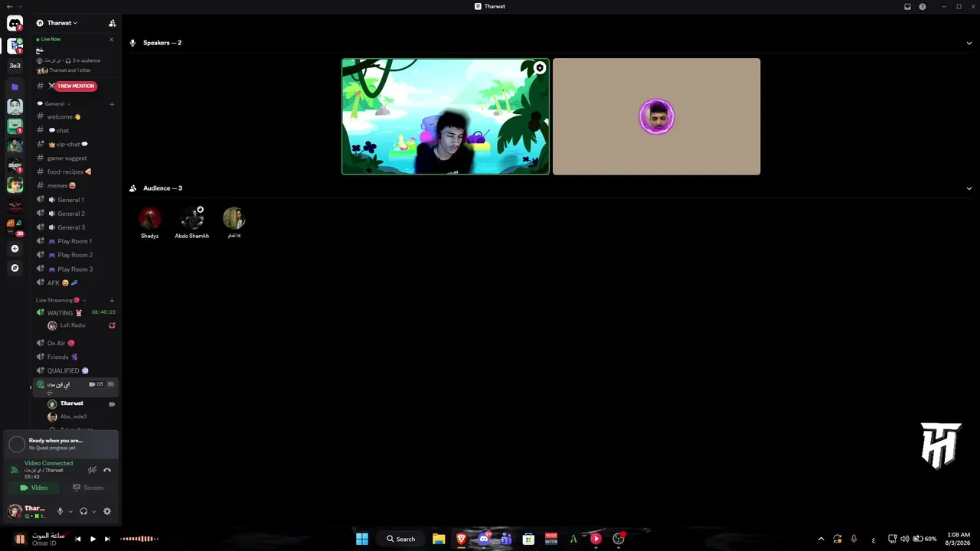Select Abo_wde3 in stage channel list

point(80,416)
